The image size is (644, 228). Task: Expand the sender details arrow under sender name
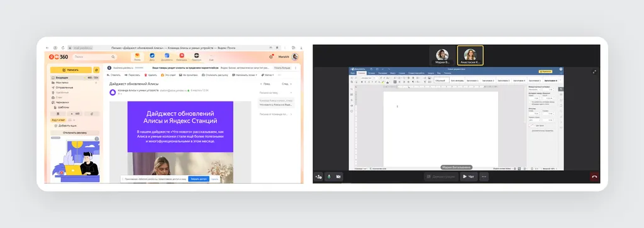(121, 94)
